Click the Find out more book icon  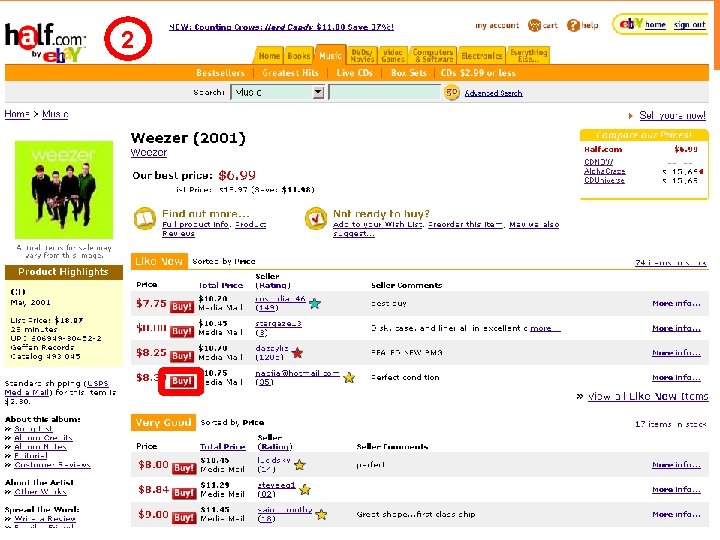[x=145, y=219]
